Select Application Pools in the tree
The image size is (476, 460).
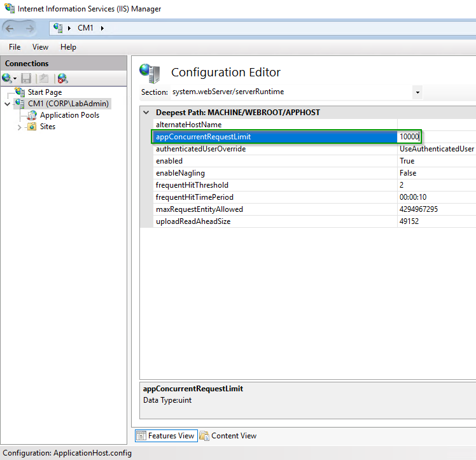(69, 115)
